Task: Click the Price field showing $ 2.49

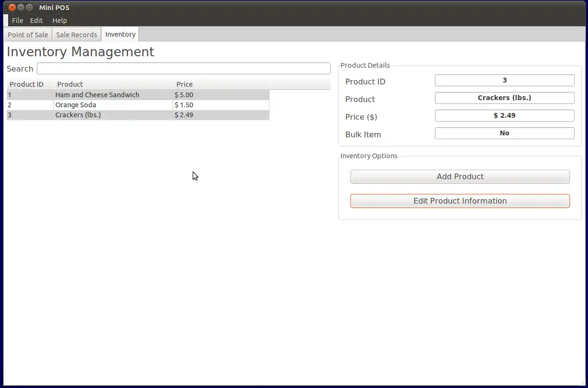Action: pos(505,115)
